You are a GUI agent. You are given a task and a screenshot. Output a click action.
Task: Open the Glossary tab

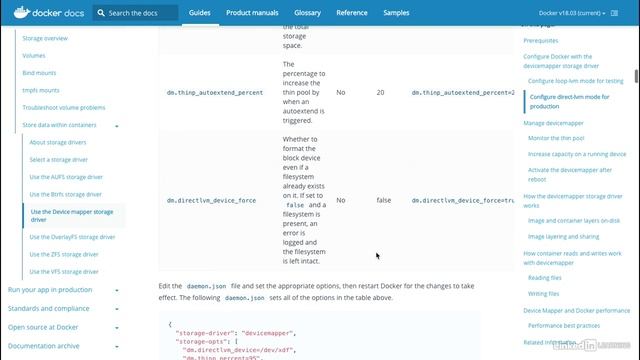[x=307, y=13]
